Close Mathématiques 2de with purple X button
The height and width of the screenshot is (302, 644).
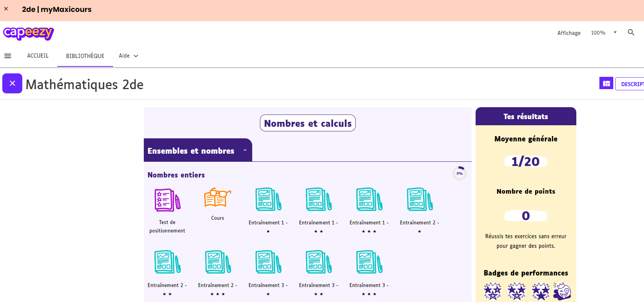(12, 83)
